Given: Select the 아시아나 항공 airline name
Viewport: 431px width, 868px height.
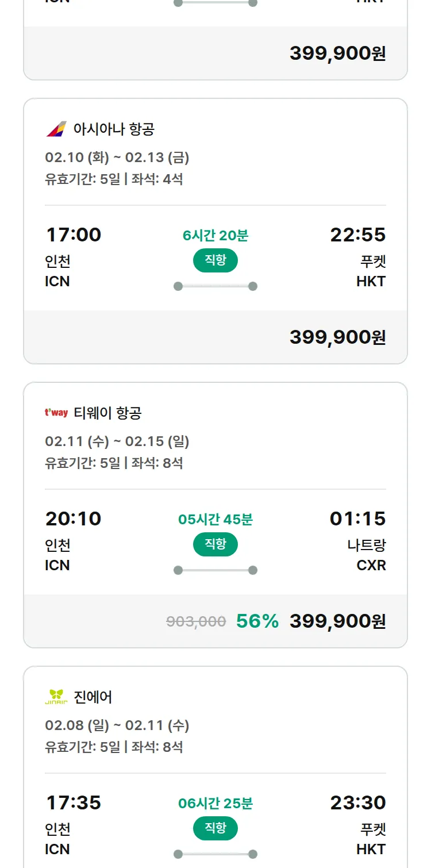Looking at the screenshot, I should [x=114, y=129].
